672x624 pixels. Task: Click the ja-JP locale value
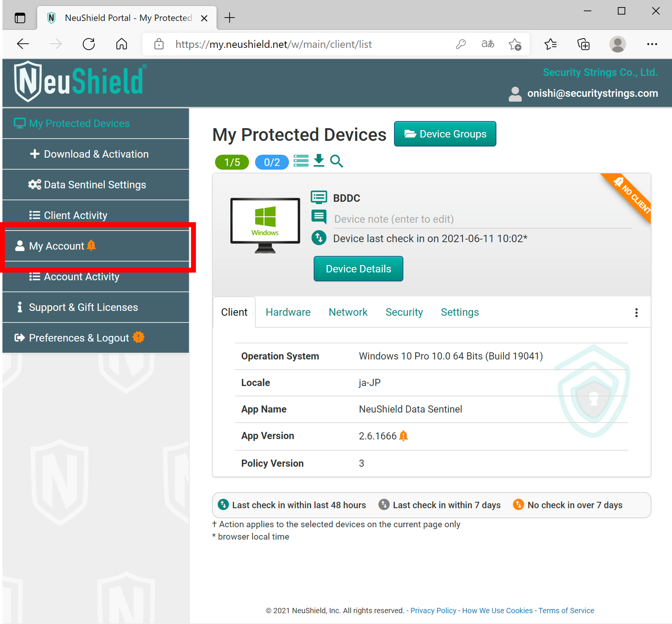tap(369, 383)
